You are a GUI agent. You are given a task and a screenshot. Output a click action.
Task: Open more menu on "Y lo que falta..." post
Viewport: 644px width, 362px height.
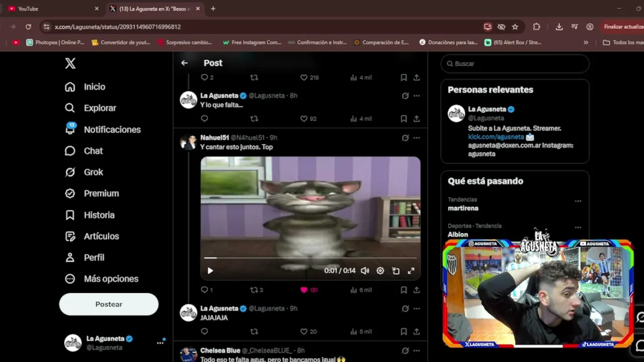(x=417, y=96)
